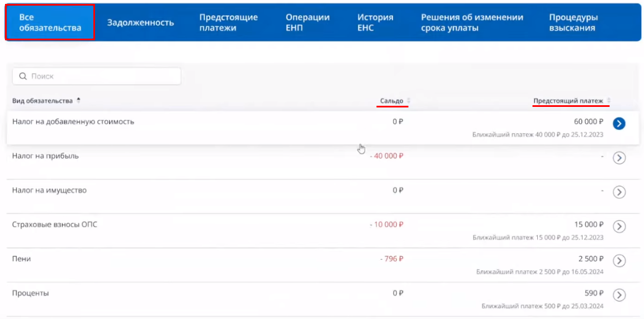The height and width of the screenshot is (319, 644).
Task: Switch to the Задолженность tab
Action: [140, 22]
